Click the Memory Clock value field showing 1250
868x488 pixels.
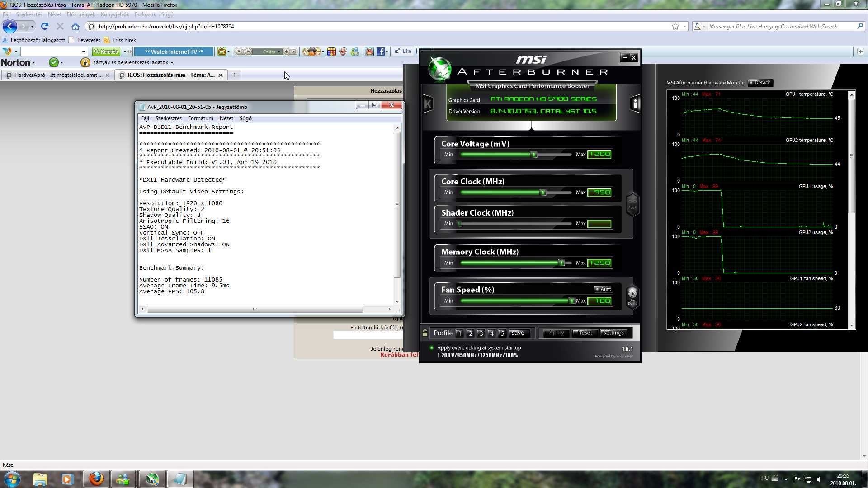[599, 263]
